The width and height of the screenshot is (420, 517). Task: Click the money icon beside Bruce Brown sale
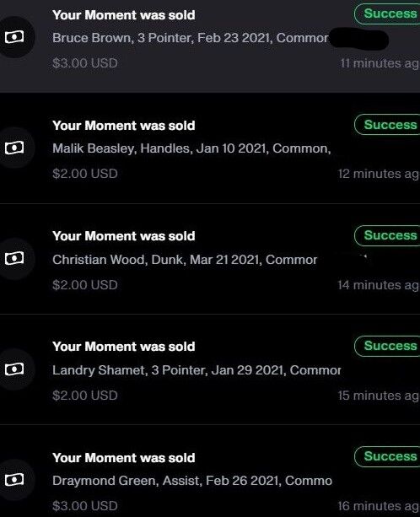click(14, 37)
